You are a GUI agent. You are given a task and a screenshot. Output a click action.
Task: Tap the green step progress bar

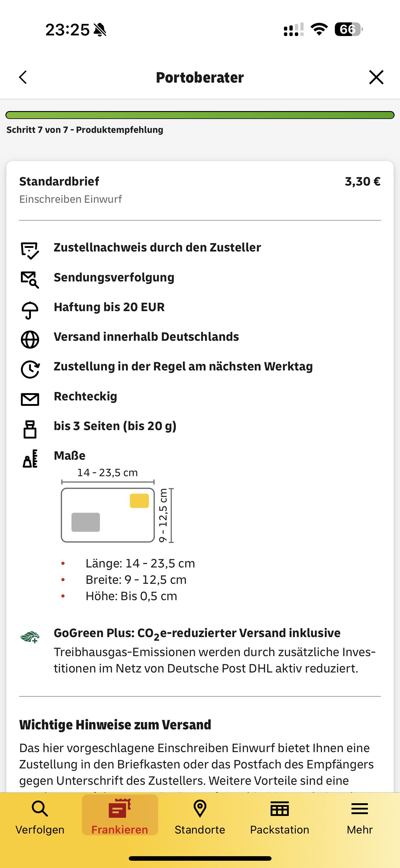point(200,115)
